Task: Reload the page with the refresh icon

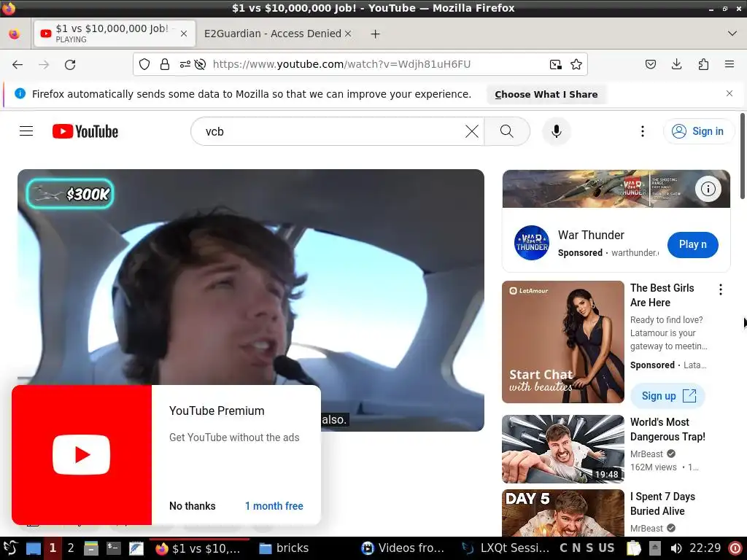Action: tap(70, 64)
